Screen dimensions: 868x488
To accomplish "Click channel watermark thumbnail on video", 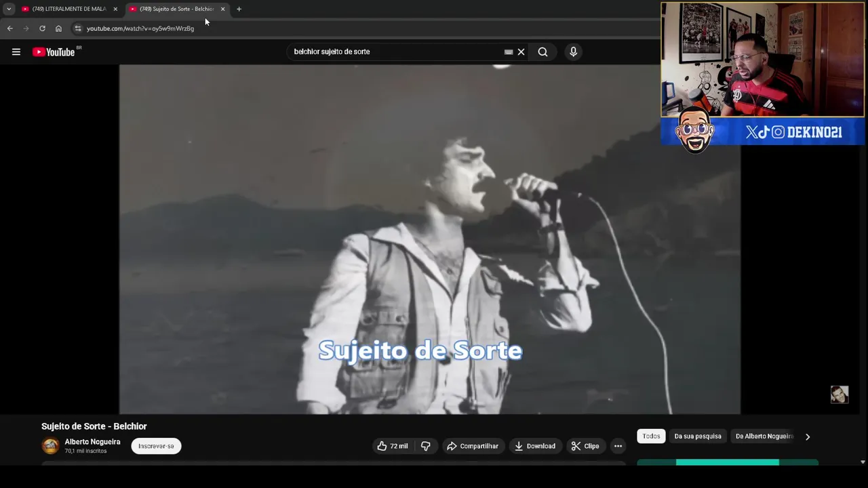I will pos(840,394).
